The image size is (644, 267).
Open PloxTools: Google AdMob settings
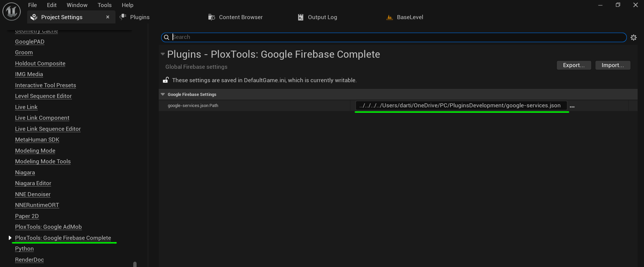(x=48, y=227)
